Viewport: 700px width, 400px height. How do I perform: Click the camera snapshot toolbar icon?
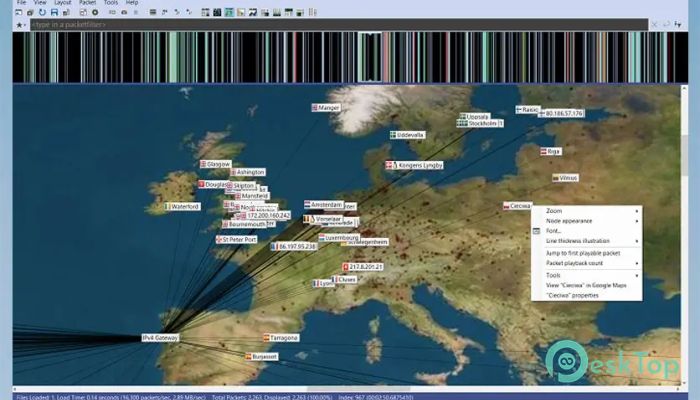click(124, 12)
